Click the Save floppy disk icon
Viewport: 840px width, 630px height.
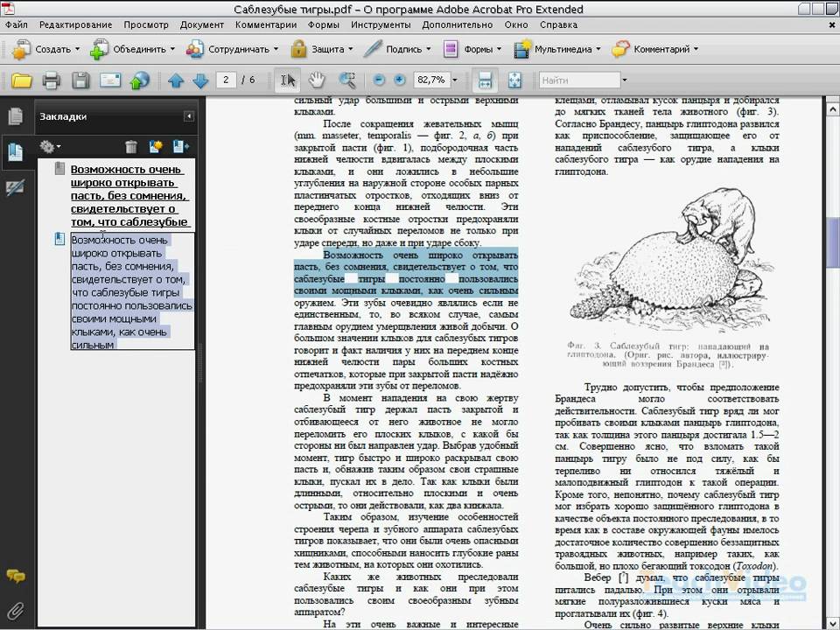pos(80,80)
